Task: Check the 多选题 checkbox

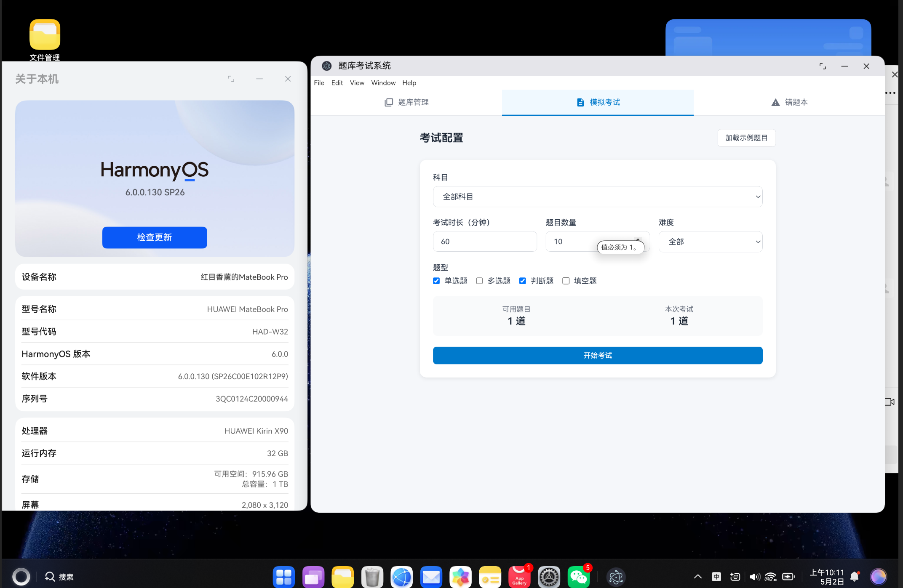Action: point(479,281)
